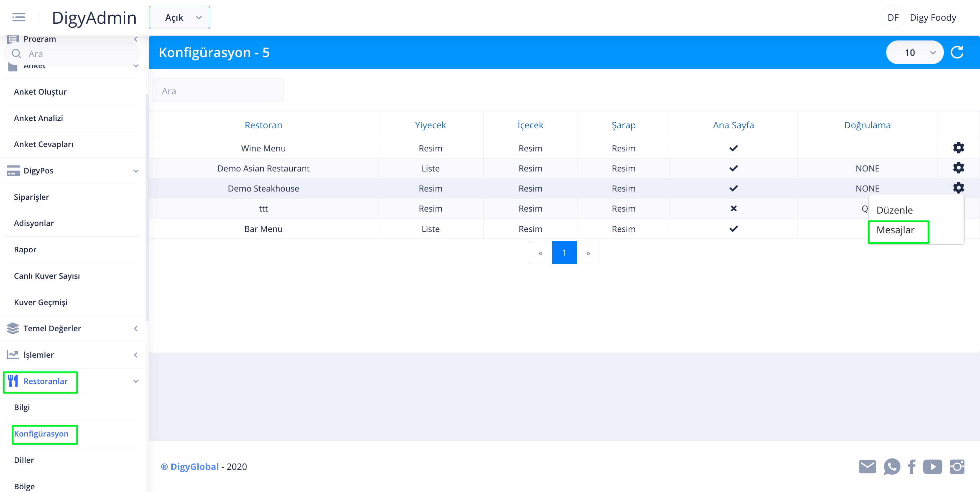Open gear settings for Demo Asian Restaurant
980x492 pixels.
(x=958, y=168)
